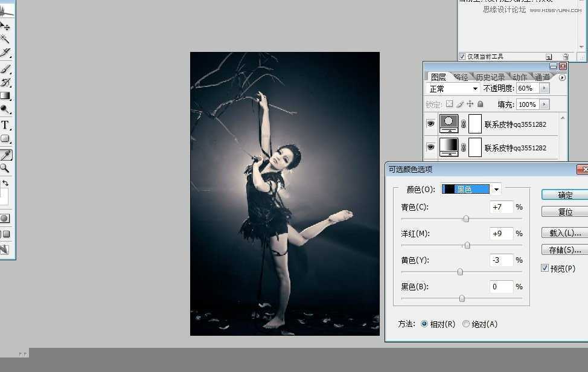
Task: Click the opacity field showing 60%
Action: click(x=528, y=88)
